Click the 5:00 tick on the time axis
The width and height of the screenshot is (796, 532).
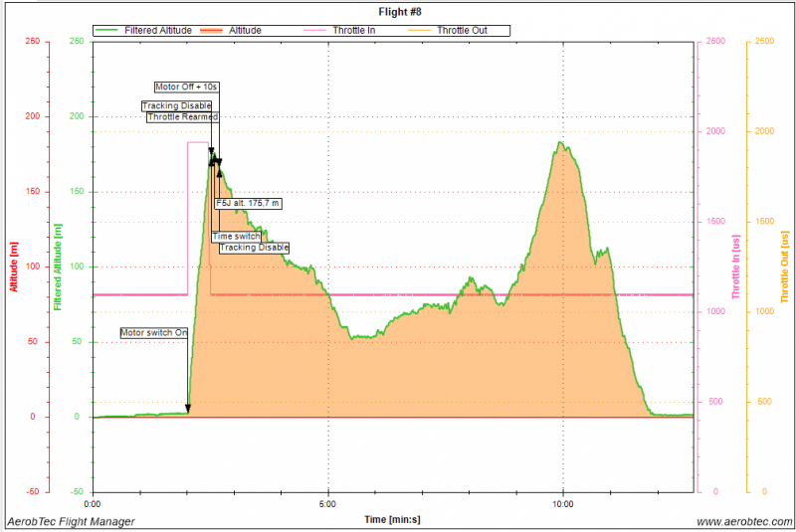[328, 503]
